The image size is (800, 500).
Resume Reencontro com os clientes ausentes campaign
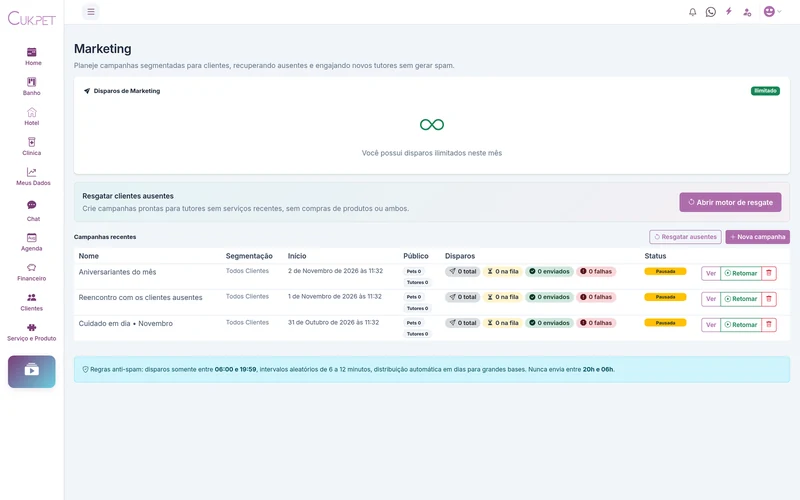[x=741, y=299]
